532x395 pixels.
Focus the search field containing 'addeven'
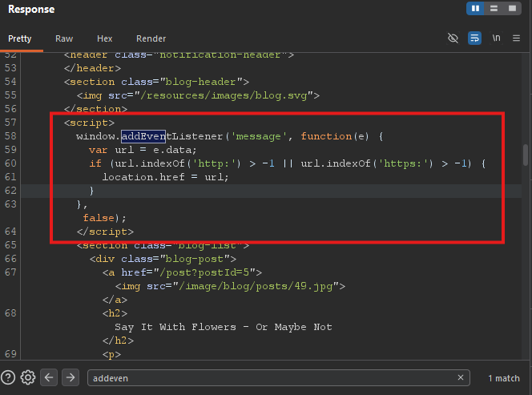[278, 377]
